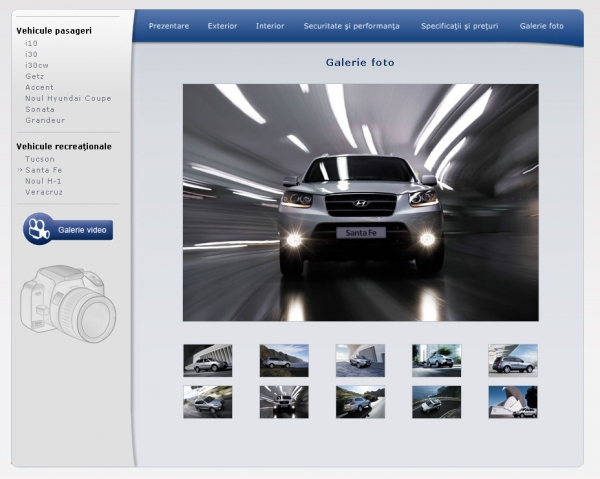The width and height of the screenshot is (600, 479).
Task: Open thumbnail of aerial coastal road view
Action: pos(437,402)
